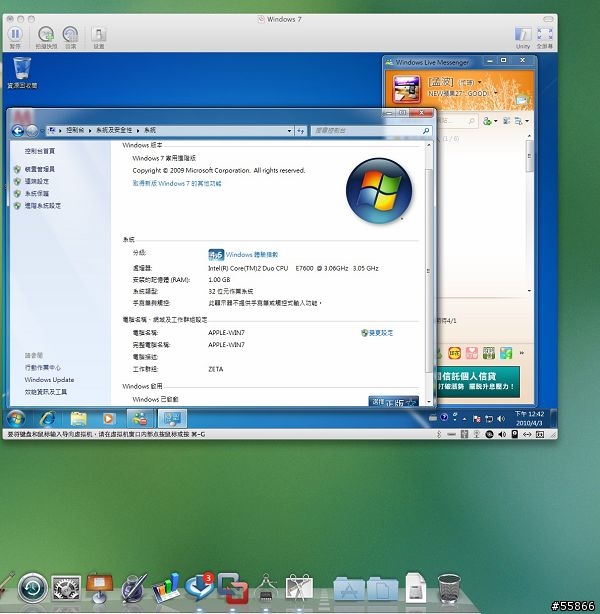The width and height of the screenshot is (600, 614).
Task: Click the Messenger advertisement banner
Action: click(478, 381)
